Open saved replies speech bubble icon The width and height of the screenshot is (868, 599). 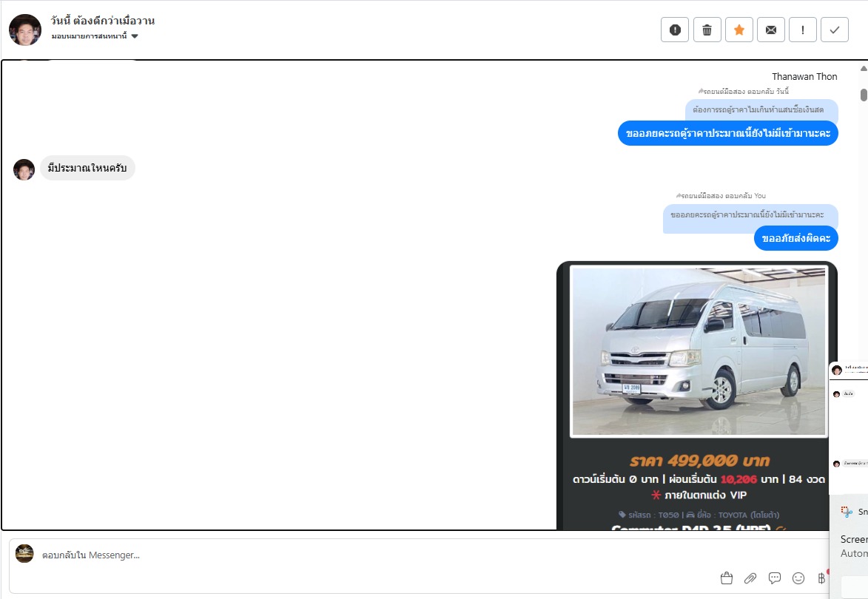775,578
